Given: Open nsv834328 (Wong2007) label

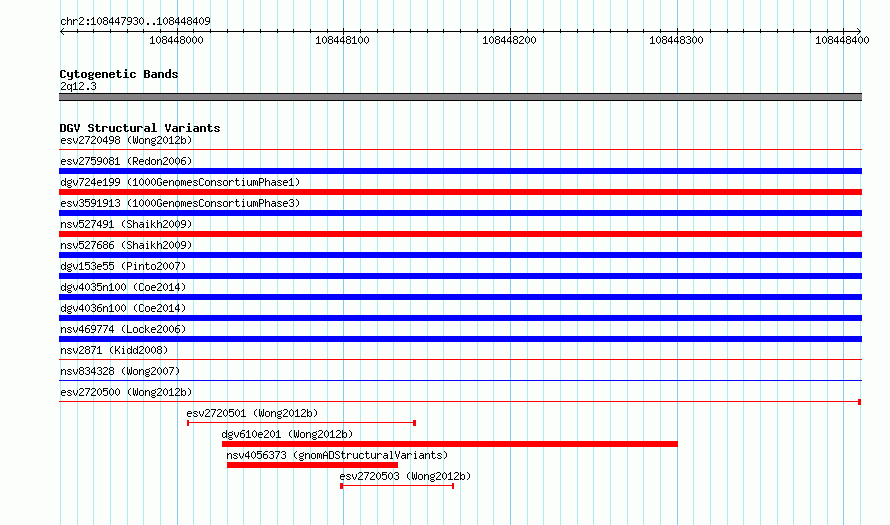Looking at the screenshot, I should (120, 371).
